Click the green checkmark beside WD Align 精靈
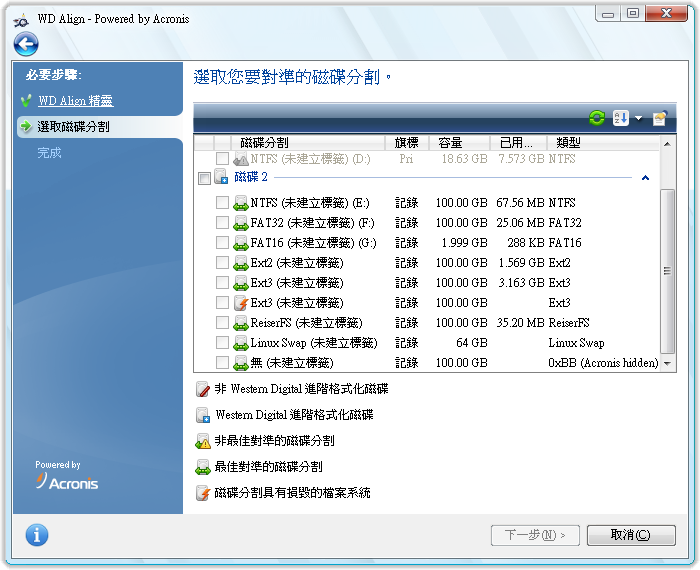Screen dimensions: 700x570 click(x=27, y=101)
